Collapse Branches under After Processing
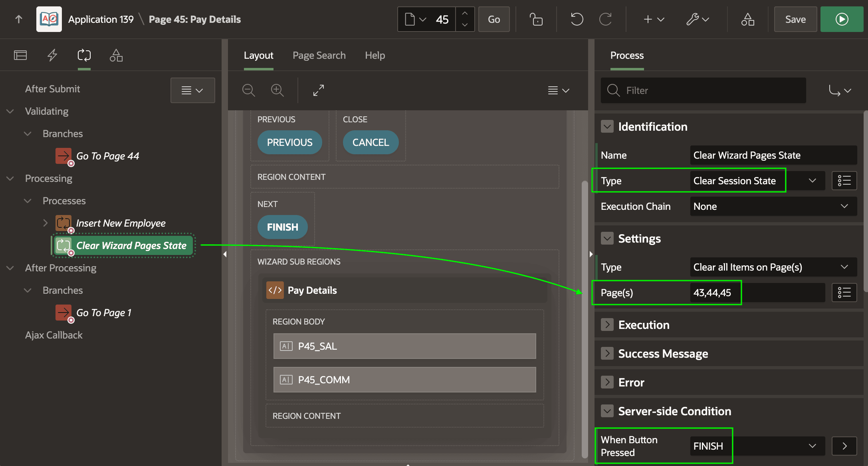Viewport: 868px width, 466px height. [28, 290]
